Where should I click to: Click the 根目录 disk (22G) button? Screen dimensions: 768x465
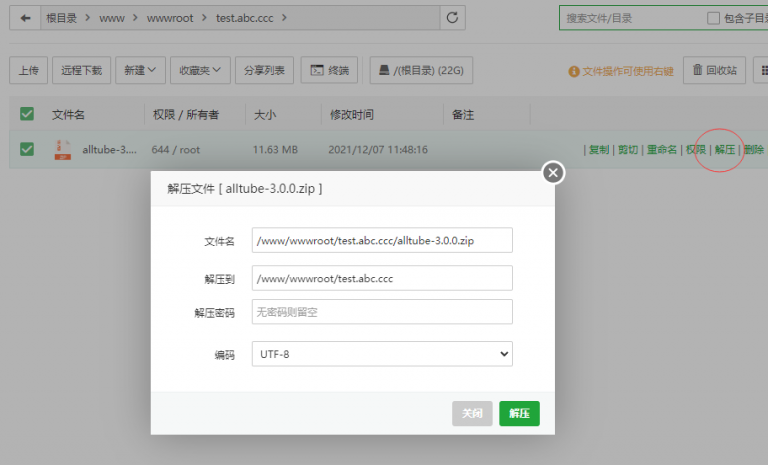(420, 70)
